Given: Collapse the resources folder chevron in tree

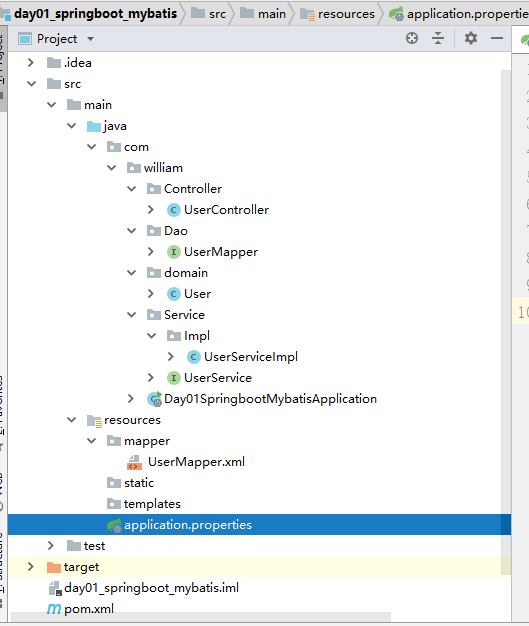Looking at the screenshot, I should (71, 420).
